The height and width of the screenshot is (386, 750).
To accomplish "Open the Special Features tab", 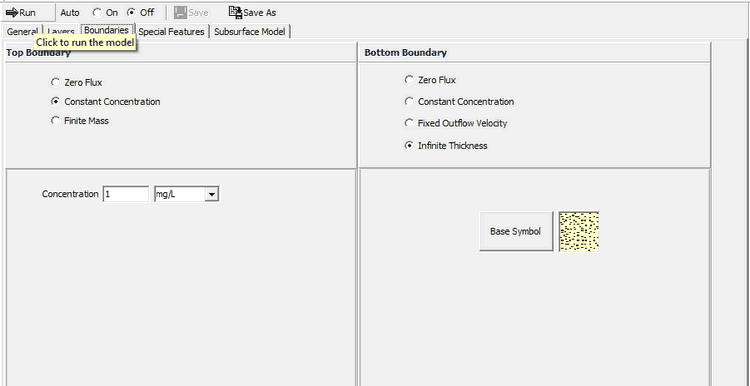I will point(171,32).
